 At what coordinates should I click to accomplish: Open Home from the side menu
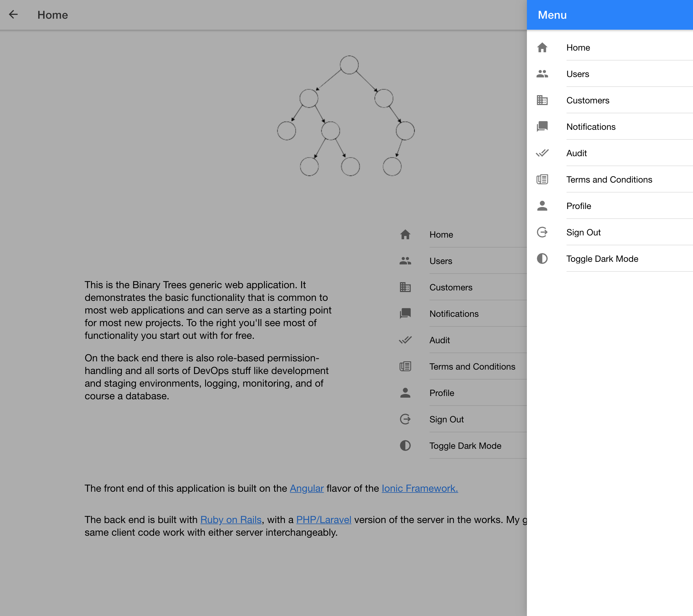(610, 48)
